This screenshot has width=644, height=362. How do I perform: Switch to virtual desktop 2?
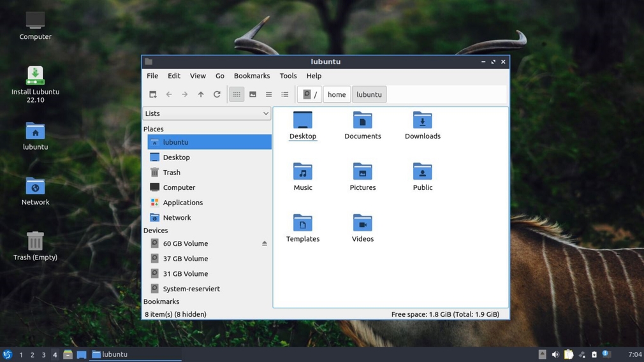(32, 354)
